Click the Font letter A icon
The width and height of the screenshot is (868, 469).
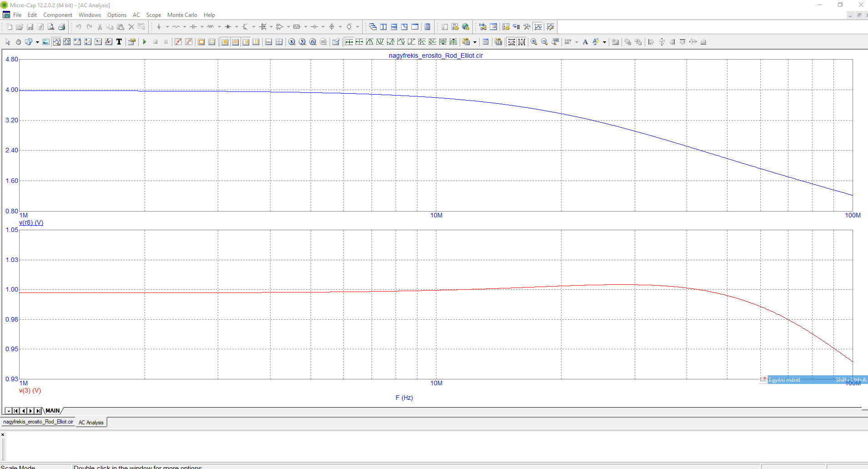(x=585, y=42)
